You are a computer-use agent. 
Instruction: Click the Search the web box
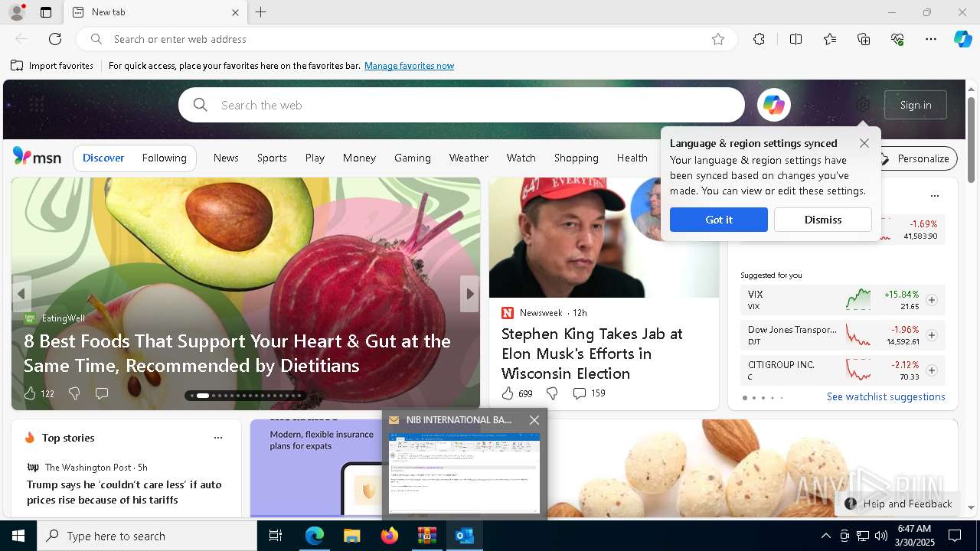(461, 105)
